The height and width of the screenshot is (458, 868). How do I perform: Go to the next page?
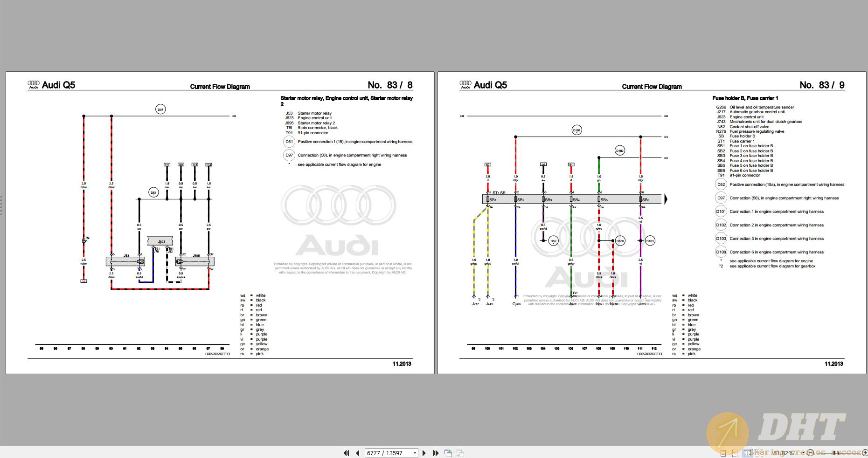(x=424, y=453)
